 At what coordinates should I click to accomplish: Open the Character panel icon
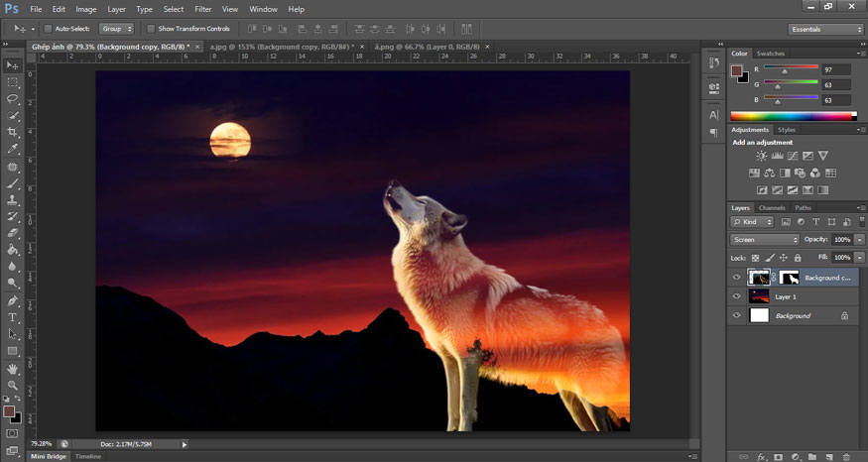tap(714, 115)
